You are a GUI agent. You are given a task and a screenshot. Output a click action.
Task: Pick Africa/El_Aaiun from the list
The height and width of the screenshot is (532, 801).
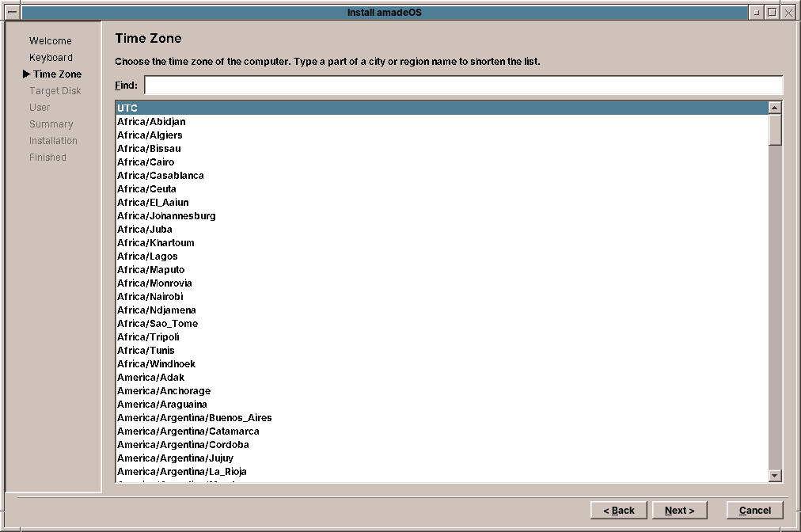442,203
